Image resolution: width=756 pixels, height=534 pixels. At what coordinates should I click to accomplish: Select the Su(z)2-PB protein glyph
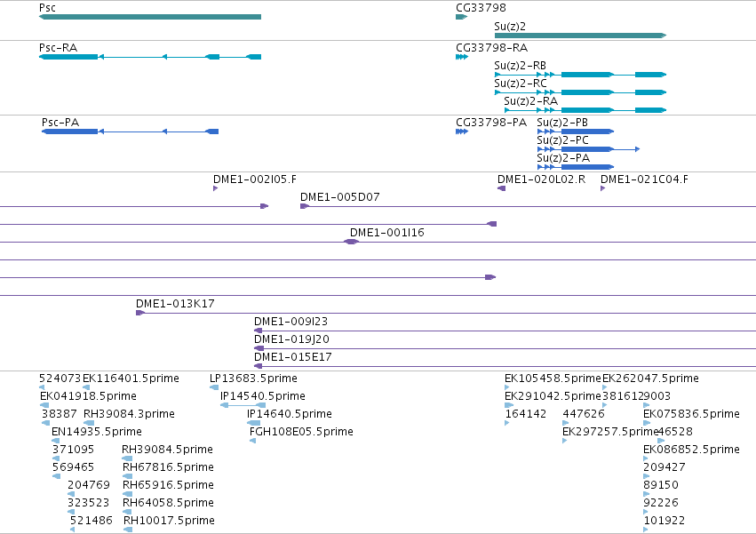coord(576,132)
